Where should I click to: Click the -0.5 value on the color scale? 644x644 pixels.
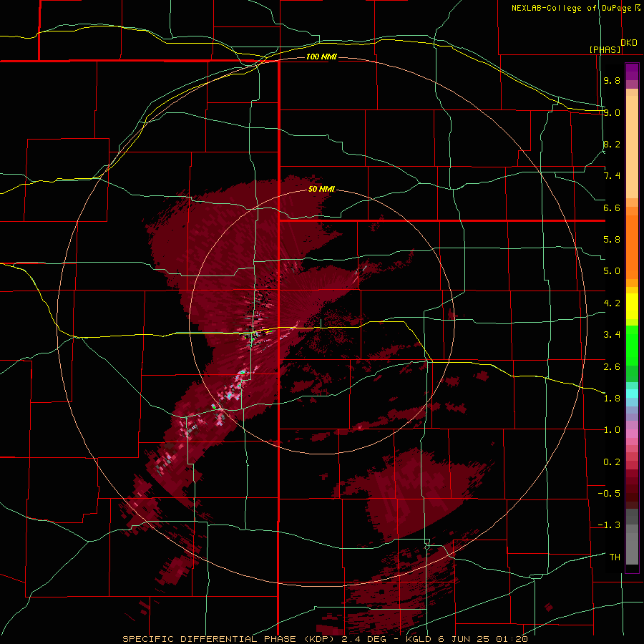(x=609, y=494)
